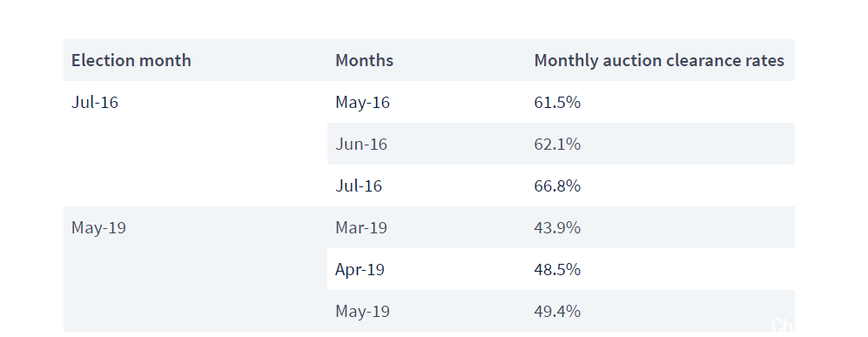Select the 61.5% clearance rate value
The height and width of the screenshot is (337, 868).
pos(557,103)
